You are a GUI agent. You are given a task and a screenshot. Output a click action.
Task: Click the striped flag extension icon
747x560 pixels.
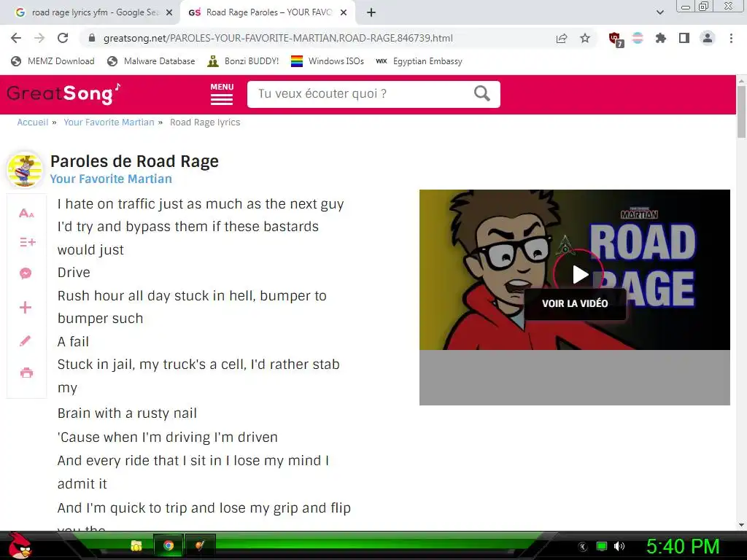(x=638, y=38)
